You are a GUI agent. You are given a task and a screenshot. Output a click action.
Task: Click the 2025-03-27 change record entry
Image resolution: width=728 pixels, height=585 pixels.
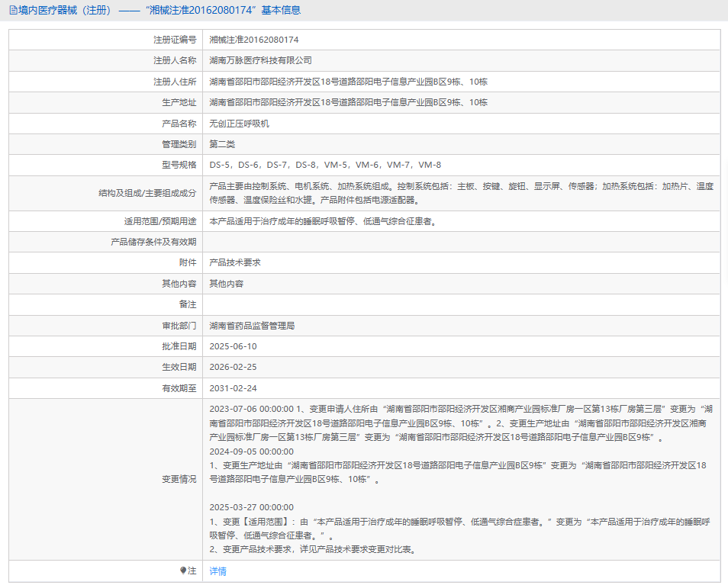(251, 507)
